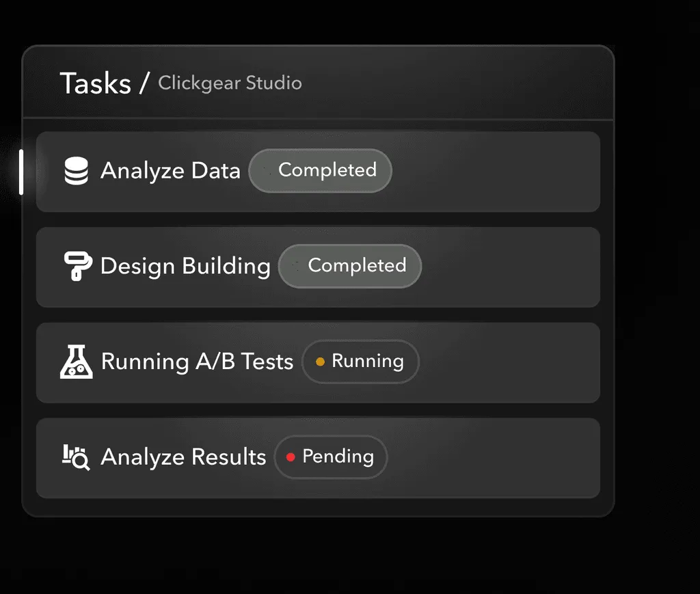Select the flask icon for A/B Tests

click(x=76, y=362)
